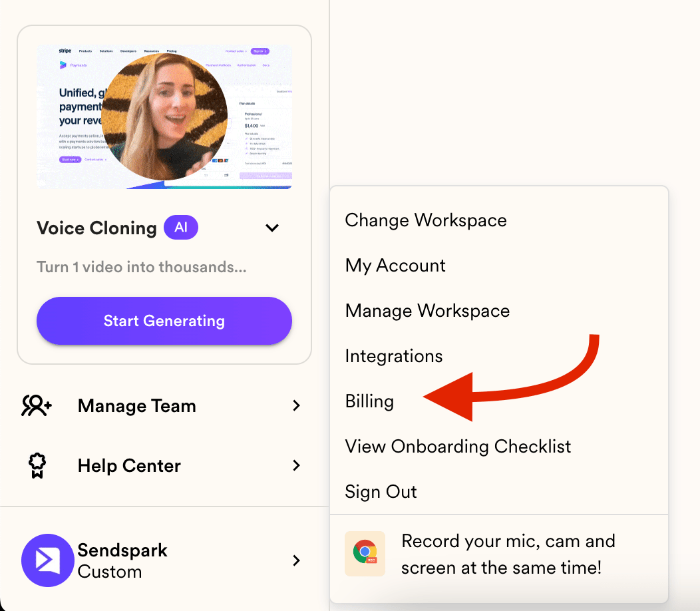Open View Onboarding Checklist

458,446
